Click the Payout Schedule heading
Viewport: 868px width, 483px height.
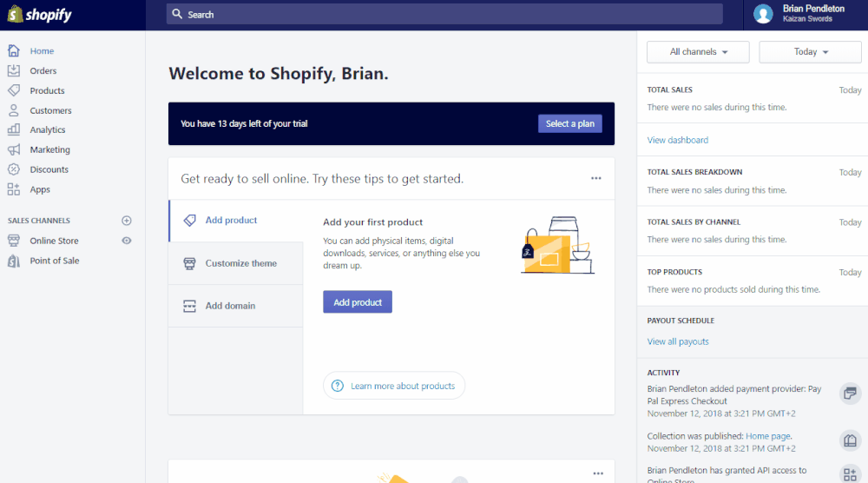[681, 321]
